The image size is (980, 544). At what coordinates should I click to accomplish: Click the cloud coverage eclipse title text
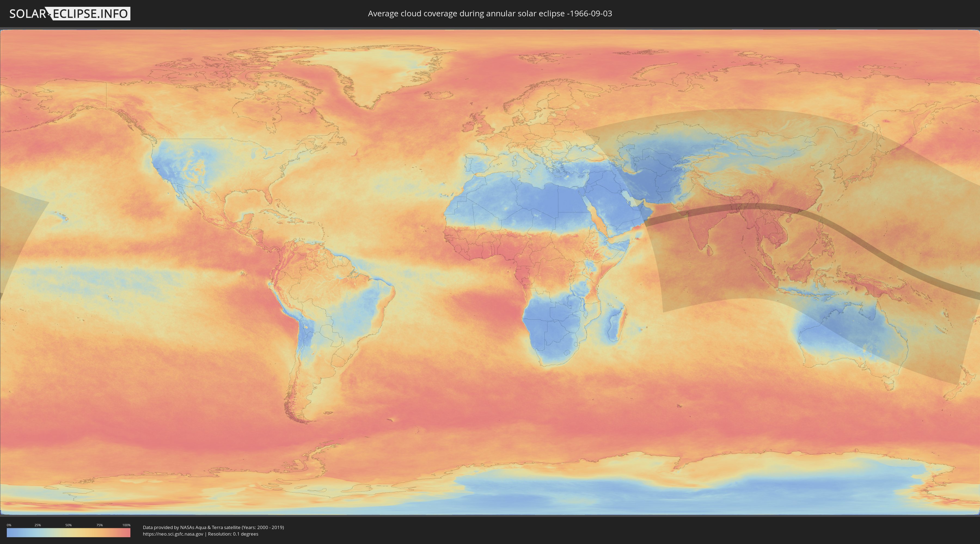(490, 14)
